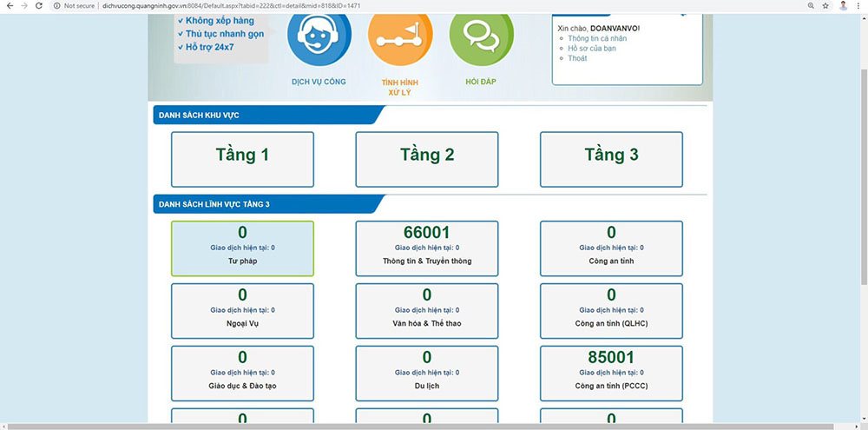Open the Công an tỉnh (PCCC) card

[x=611, y=374]
